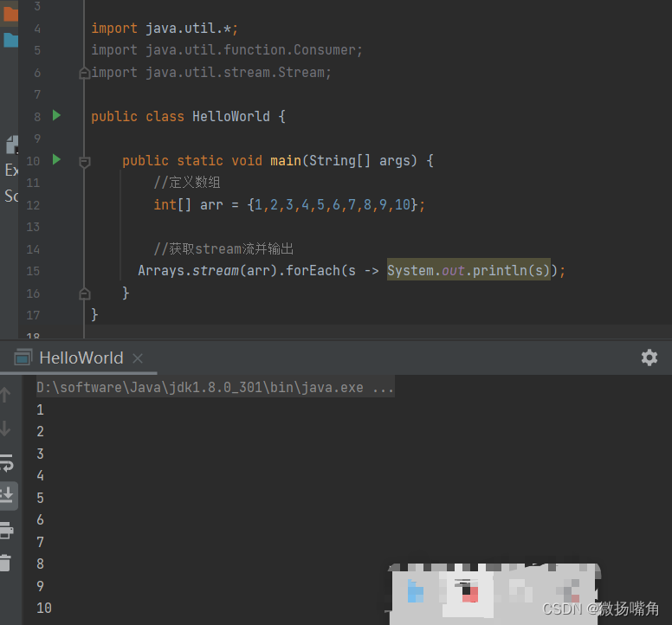This screenshot has width=672, height=625.
Task: Collapse the import statements block
Action: click(84, 74)
